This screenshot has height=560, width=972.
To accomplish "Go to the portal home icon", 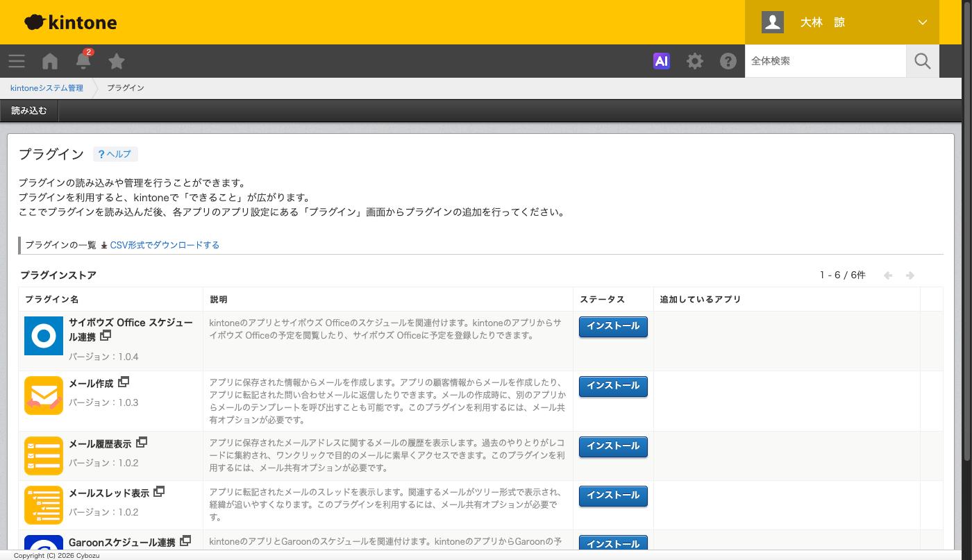I will (x=50, y=61).
